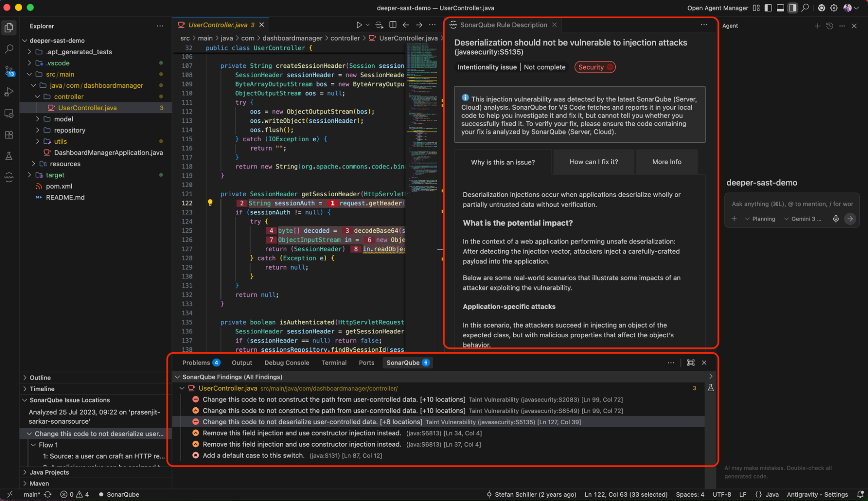Screen dimensions: 868x501
Task: Click the Run Java play button
Action: pyautogui.click(x=359, y=25)
